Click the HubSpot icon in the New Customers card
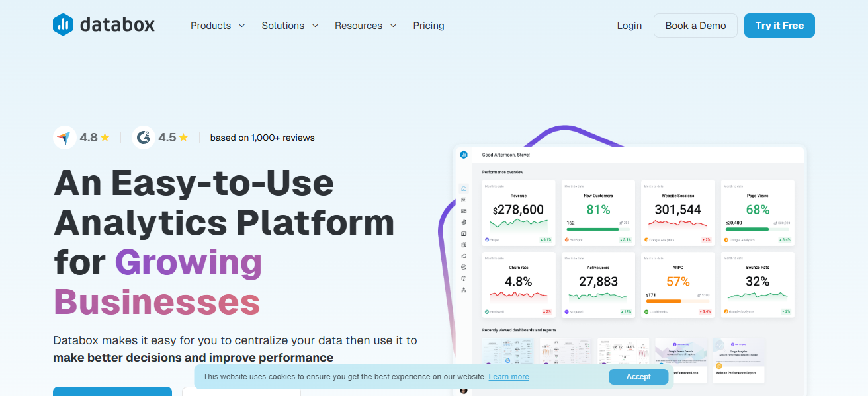The width and height of the screenshot is (868, 396). (x=566, y=239)
